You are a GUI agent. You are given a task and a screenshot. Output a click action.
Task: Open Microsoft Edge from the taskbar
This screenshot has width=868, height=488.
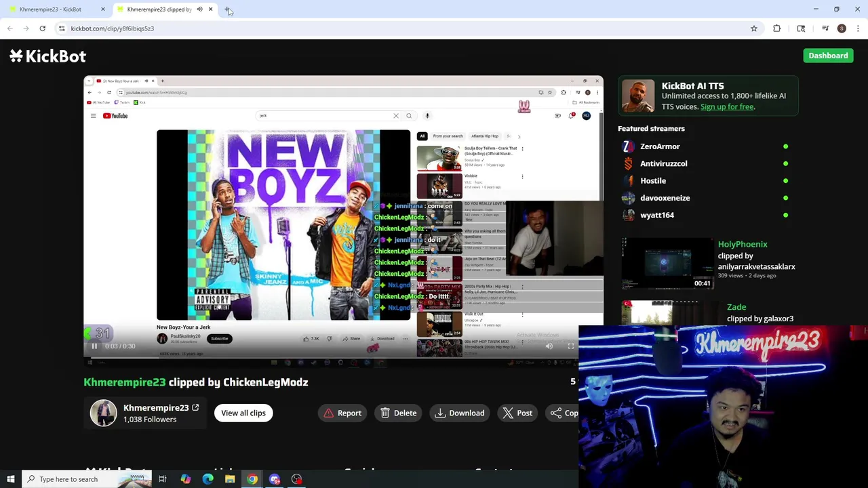[x=208, y=479]
